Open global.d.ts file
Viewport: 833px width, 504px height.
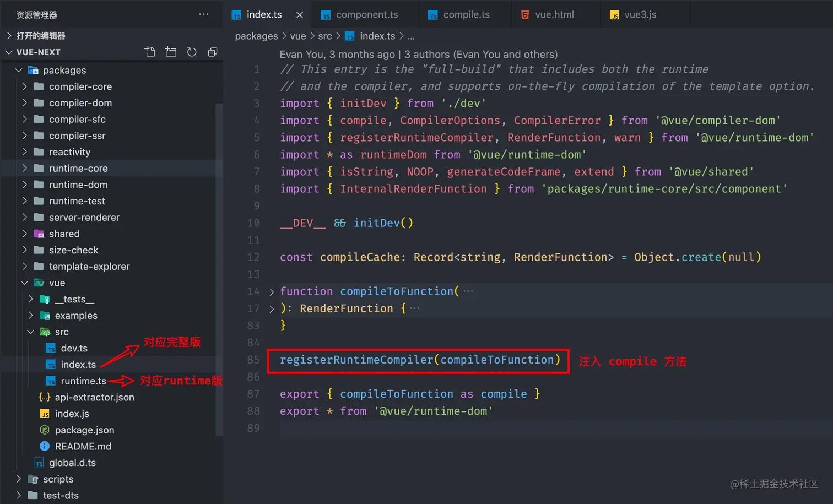point(72,463)
